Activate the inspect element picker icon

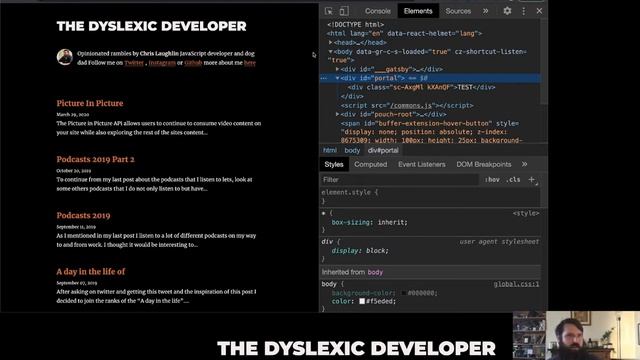click(x=329, y=11)
